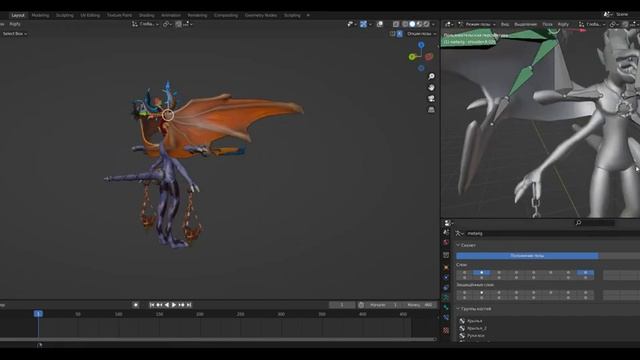
Task: Switch to the Sculpting workspace tab
Action: click(64, 15)
